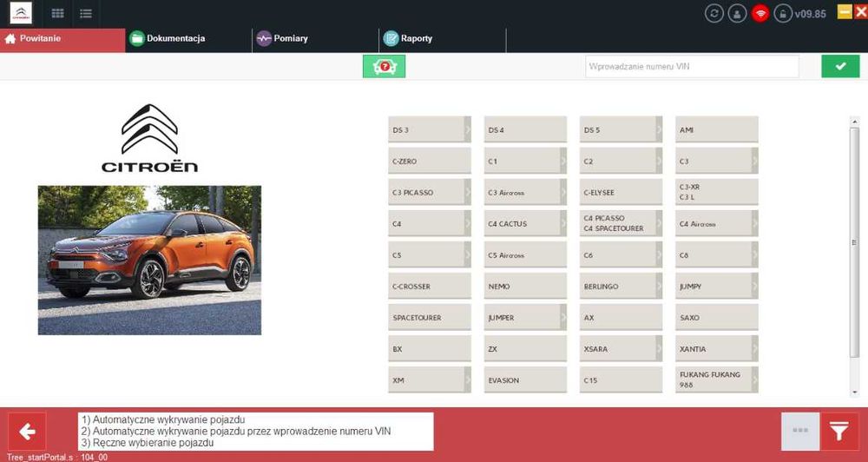Click the red Wi-Fi connection icon
The height and width of the screenshot is (462, 868).
tap(760, 13)
